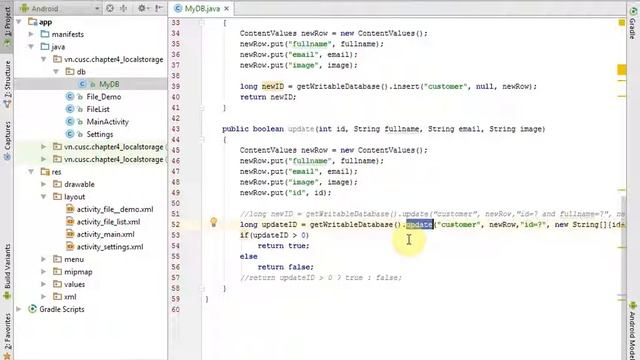Expand Gradle Scripts node
640x360 pixels.
tap(19, 309)
